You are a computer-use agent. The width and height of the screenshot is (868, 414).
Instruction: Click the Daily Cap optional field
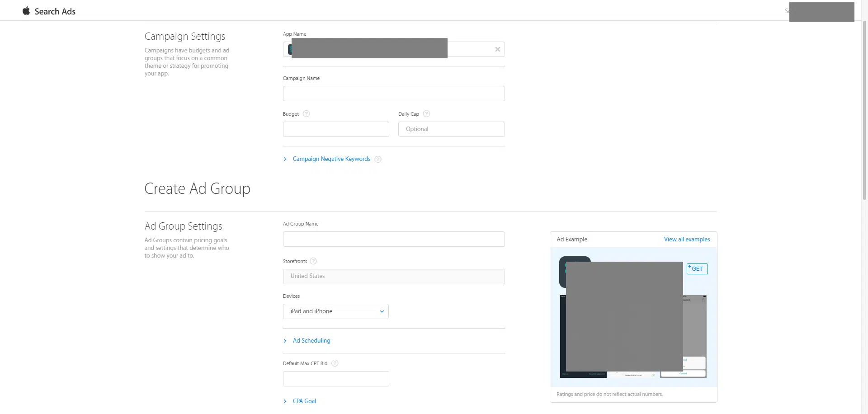[451, 129]
